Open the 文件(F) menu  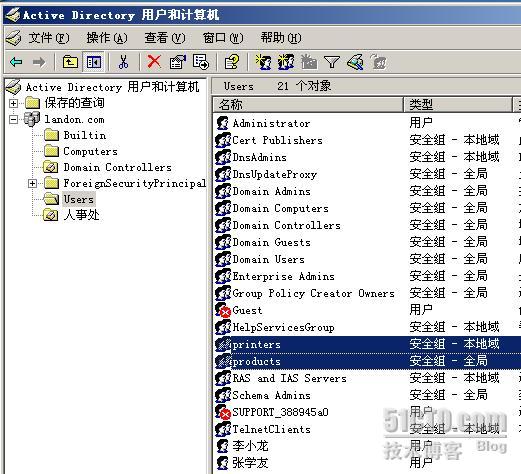click(49, 38)
